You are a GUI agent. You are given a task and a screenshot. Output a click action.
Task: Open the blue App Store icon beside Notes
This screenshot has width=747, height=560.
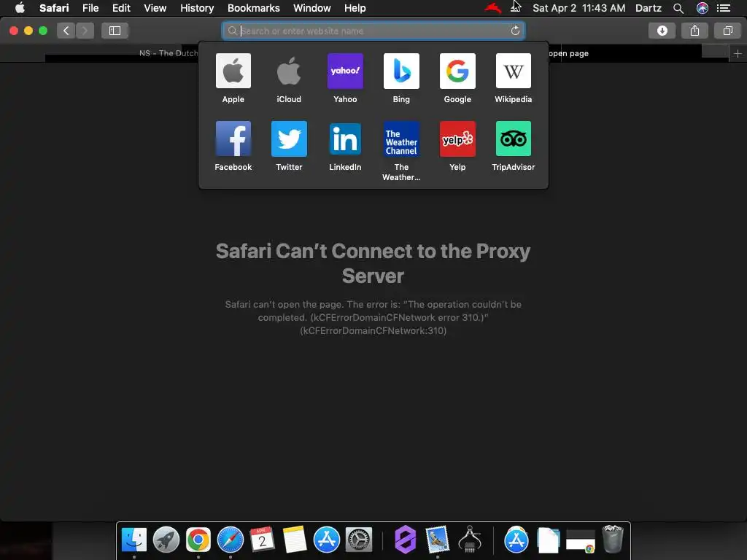tap(326, 540)
